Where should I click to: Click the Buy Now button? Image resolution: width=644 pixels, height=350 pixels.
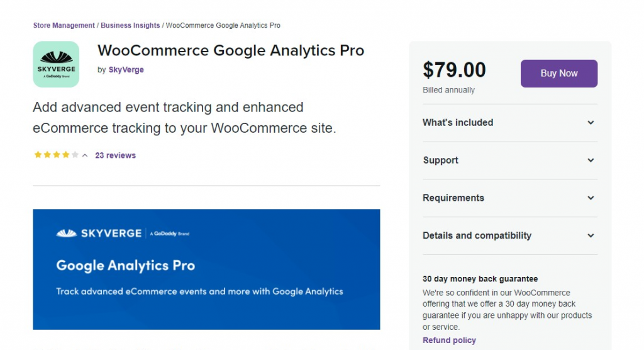559,73
